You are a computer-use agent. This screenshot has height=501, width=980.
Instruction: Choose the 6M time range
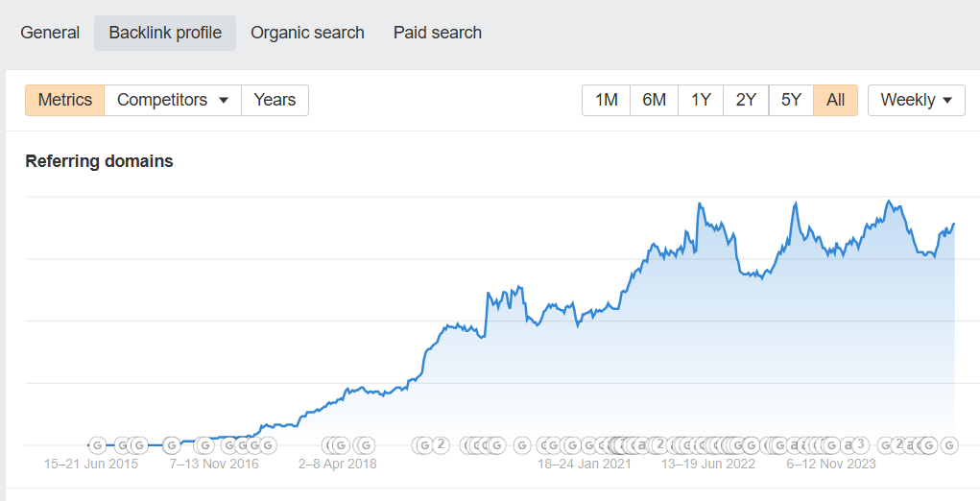(x=654, y=100)
